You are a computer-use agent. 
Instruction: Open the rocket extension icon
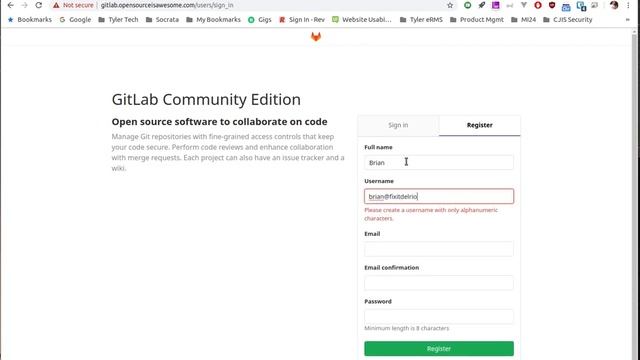[482, 5]
